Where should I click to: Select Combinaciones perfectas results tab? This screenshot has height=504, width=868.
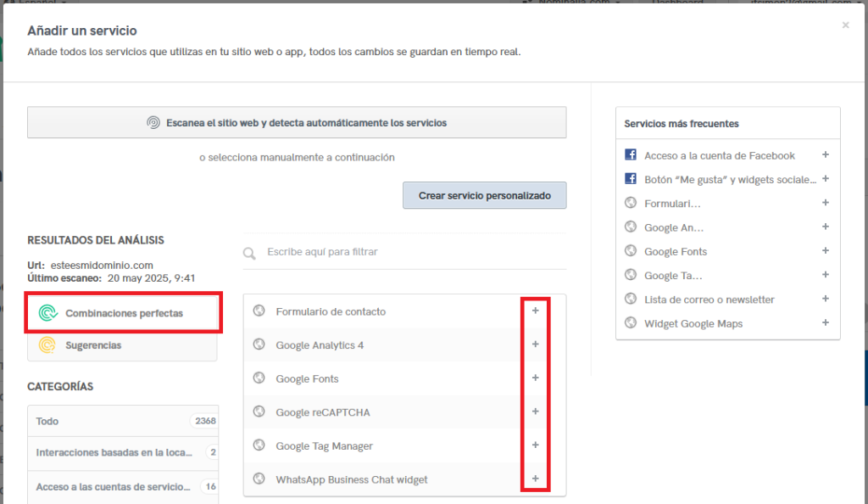[x=123, y=313]
